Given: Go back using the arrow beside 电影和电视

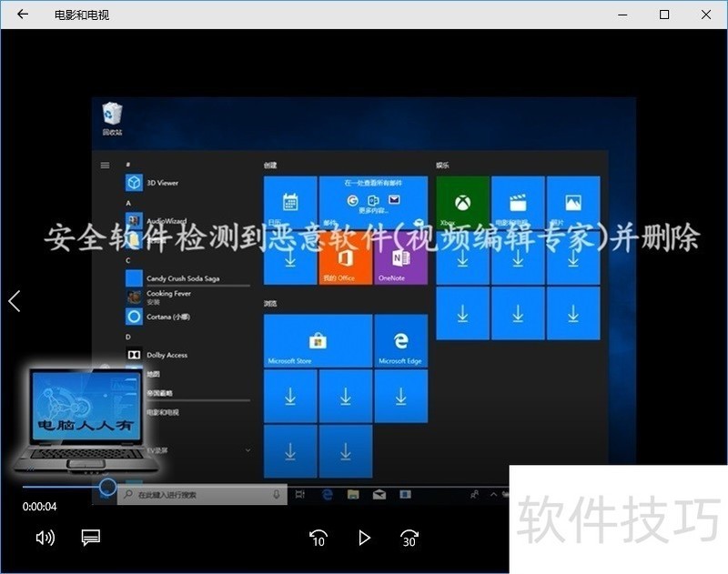Looking at the screenshot, I should 23,15.
